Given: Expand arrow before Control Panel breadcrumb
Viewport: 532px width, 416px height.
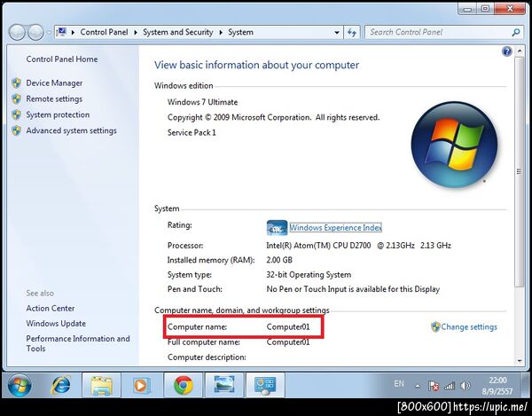Looking at the screenshot, I should click(x=73, y=33).
